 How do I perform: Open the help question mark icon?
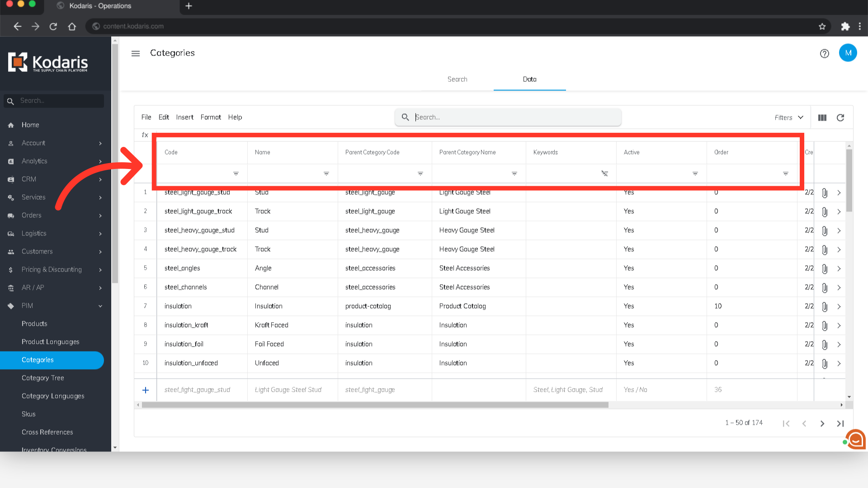click(824, 54)
